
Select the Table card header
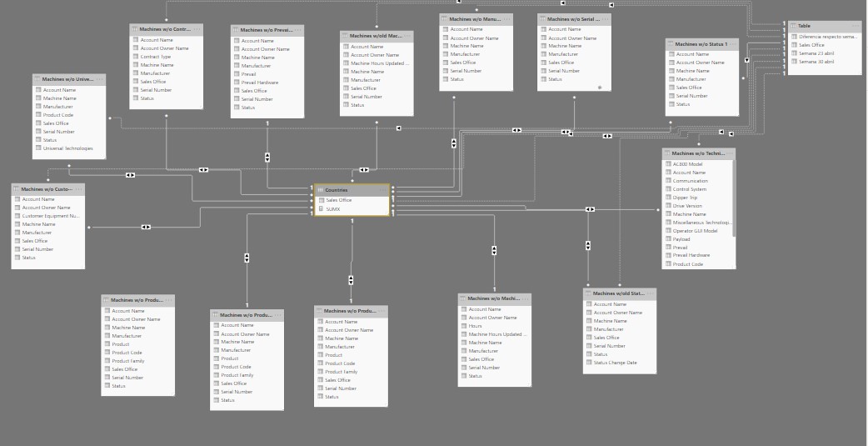825,26
